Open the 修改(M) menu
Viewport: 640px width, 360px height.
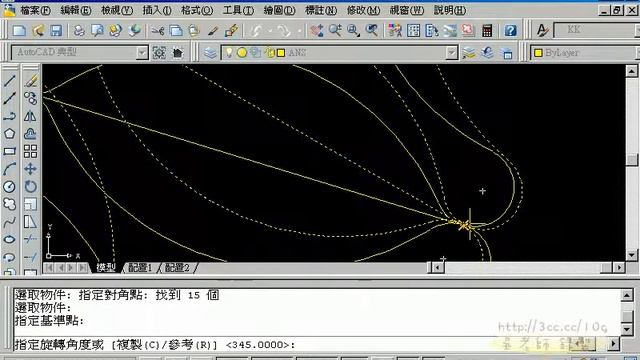tap(363, 10)
